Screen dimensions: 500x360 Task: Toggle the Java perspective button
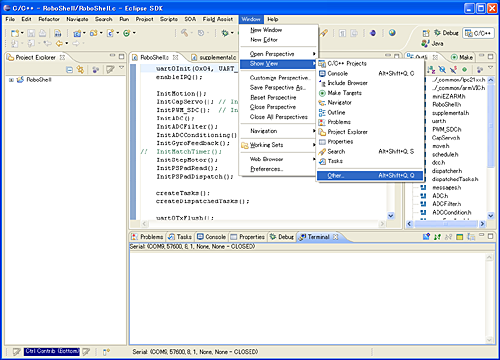point(433,43)
